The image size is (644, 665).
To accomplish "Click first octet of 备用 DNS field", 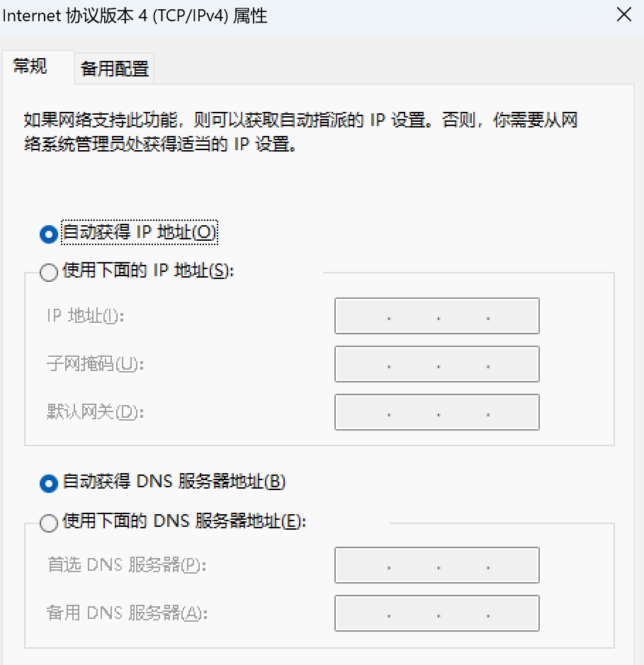I will pyautogui.click(x=362, y=613).
